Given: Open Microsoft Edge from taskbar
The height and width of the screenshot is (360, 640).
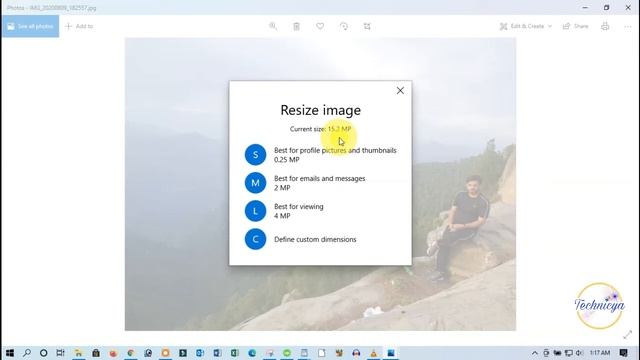Looking at the screenshot, I should [252, 353].
